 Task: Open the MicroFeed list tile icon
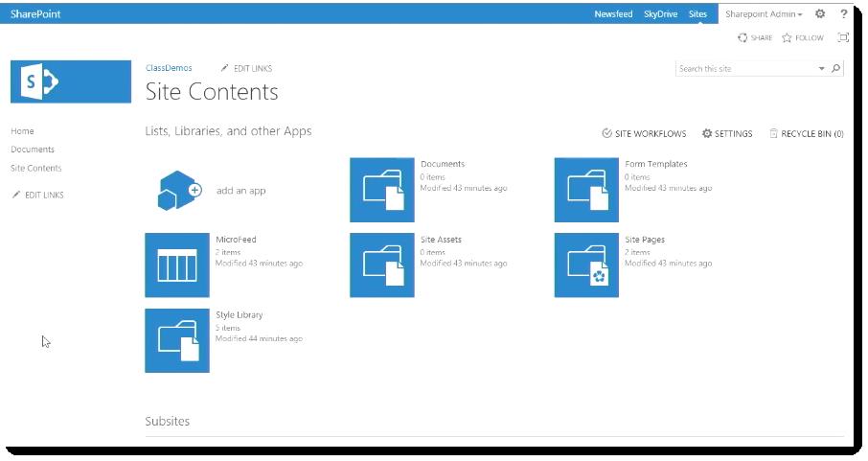[x=177, y=265]
